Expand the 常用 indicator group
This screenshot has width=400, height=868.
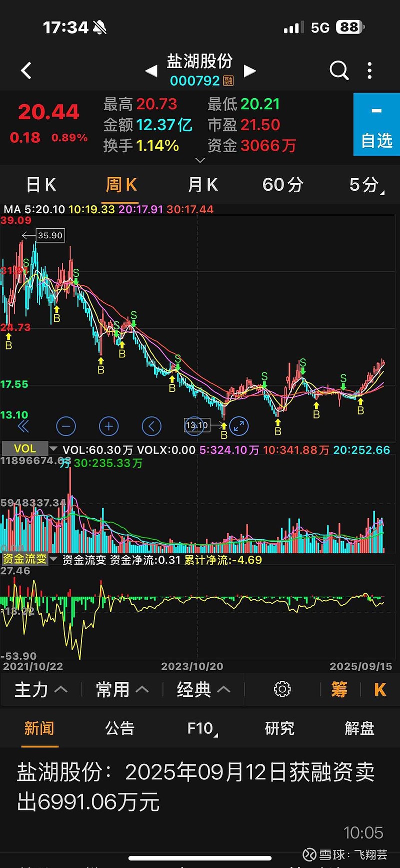click(x=122, y=690)
